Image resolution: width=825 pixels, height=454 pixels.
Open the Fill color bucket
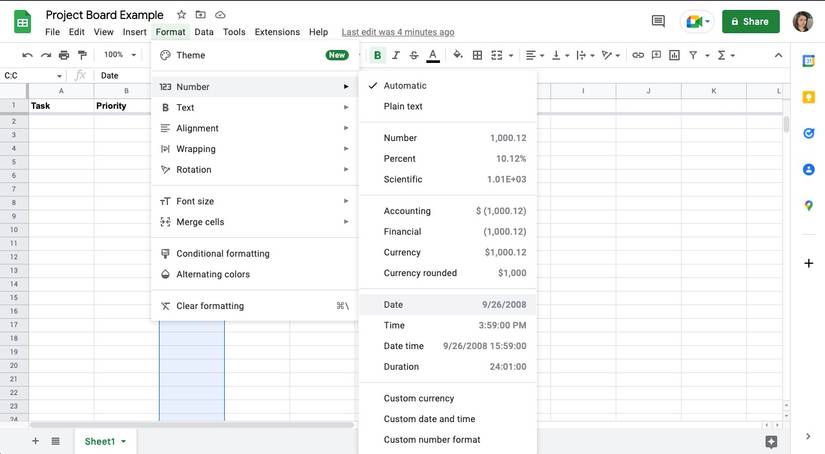tap(458, 55)
